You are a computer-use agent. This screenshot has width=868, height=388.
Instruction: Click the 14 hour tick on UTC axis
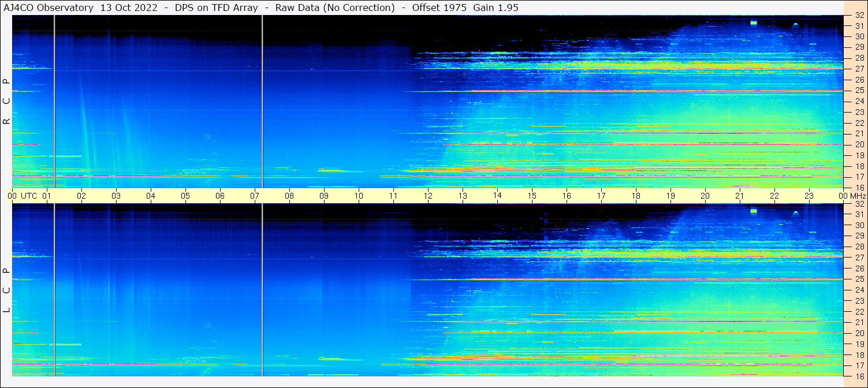coord(497,196)
